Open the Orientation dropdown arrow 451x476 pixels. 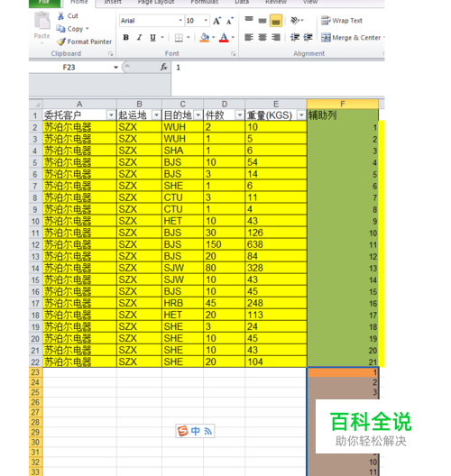(x=302, y=21)
